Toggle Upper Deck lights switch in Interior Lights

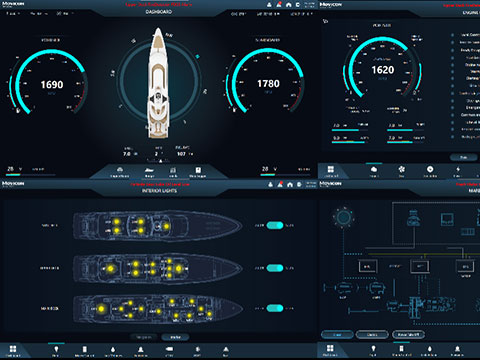tap(275, 268)
